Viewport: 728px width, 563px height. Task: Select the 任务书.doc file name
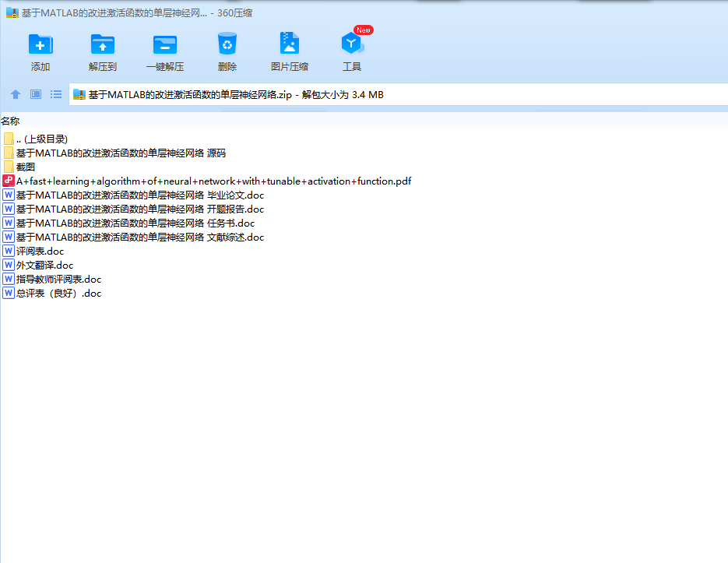point(135,223)
